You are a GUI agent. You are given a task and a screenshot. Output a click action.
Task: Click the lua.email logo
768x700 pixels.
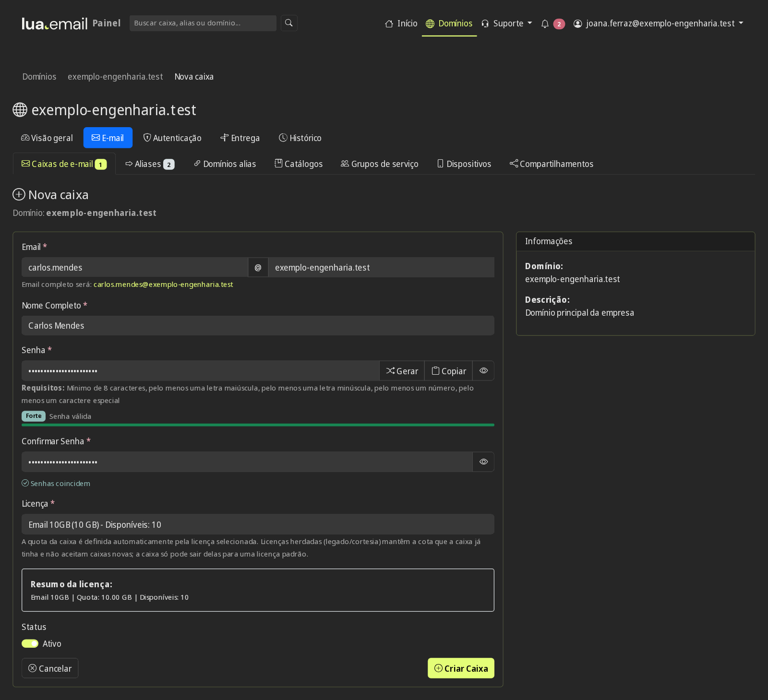pyautogui.click(x=55, y=24)
